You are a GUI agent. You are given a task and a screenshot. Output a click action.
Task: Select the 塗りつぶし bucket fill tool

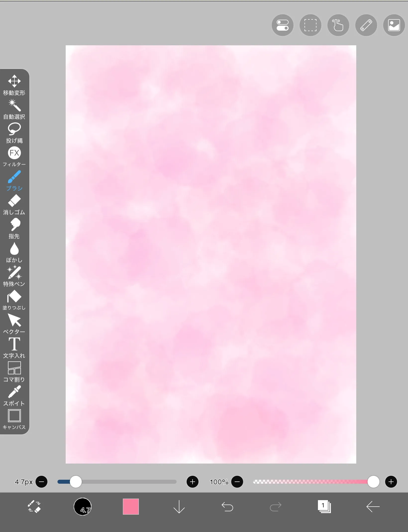[14, 300]
